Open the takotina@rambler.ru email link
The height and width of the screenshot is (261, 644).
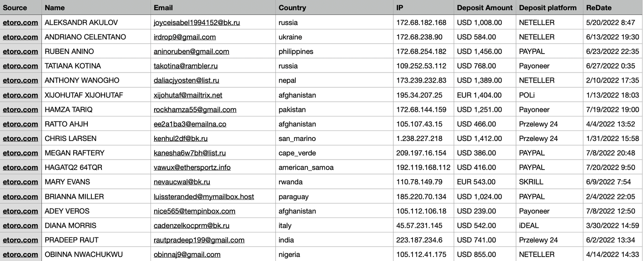click(x=186, y=66)
